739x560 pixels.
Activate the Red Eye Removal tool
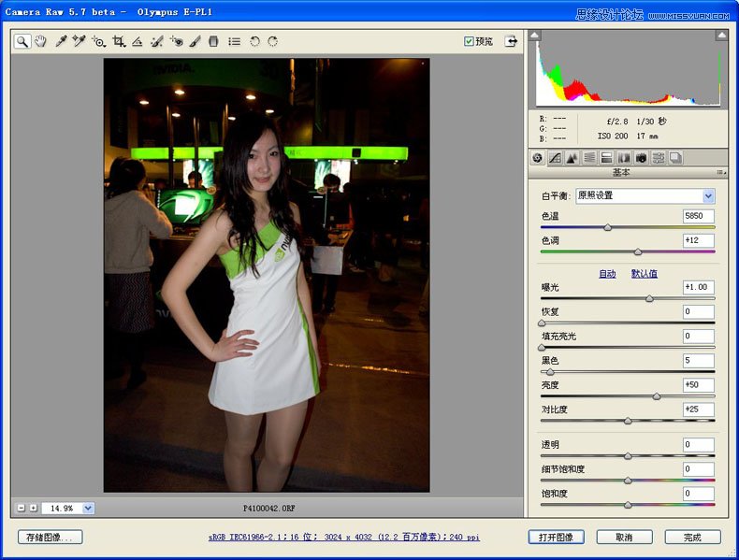point(176,41)
